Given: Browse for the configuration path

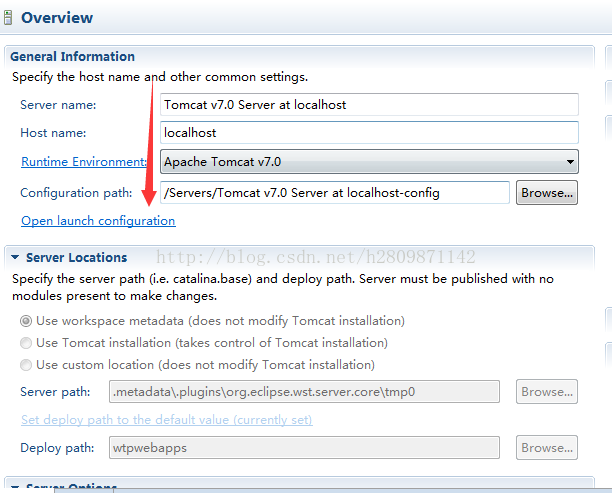Looking at the screenshot, I should (x=547, y=192).
